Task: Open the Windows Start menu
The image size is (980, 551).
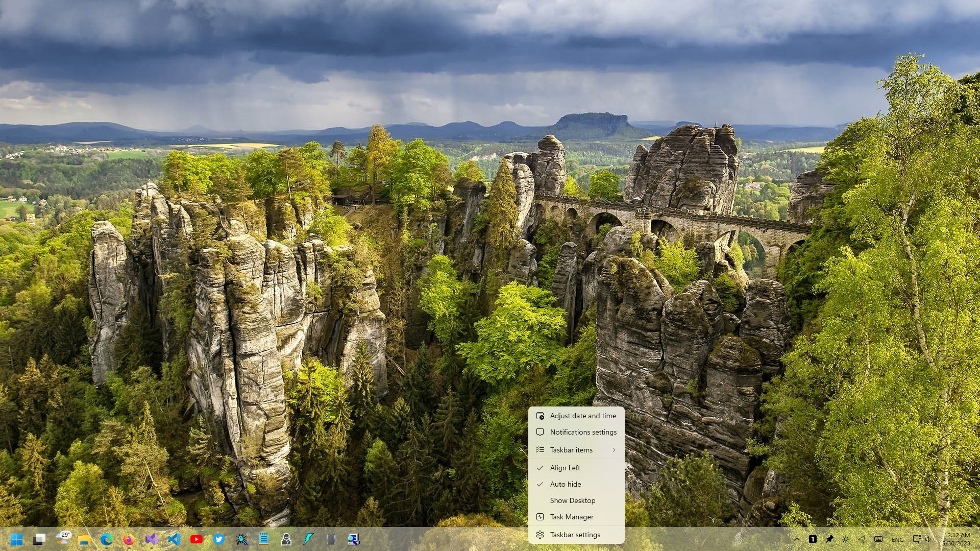Action: pos(16,539)
